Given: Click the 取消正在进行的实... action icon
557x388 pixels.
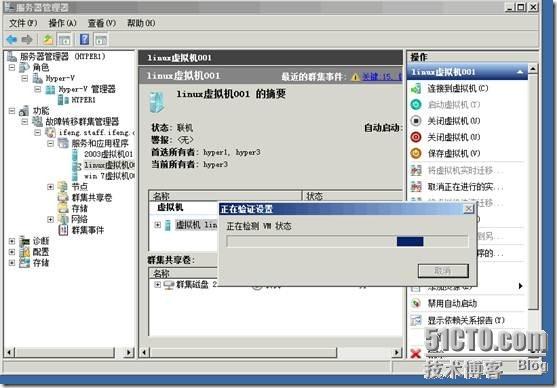Looking at the screenshot, I should pyautogui.click(x=416, y=186).
